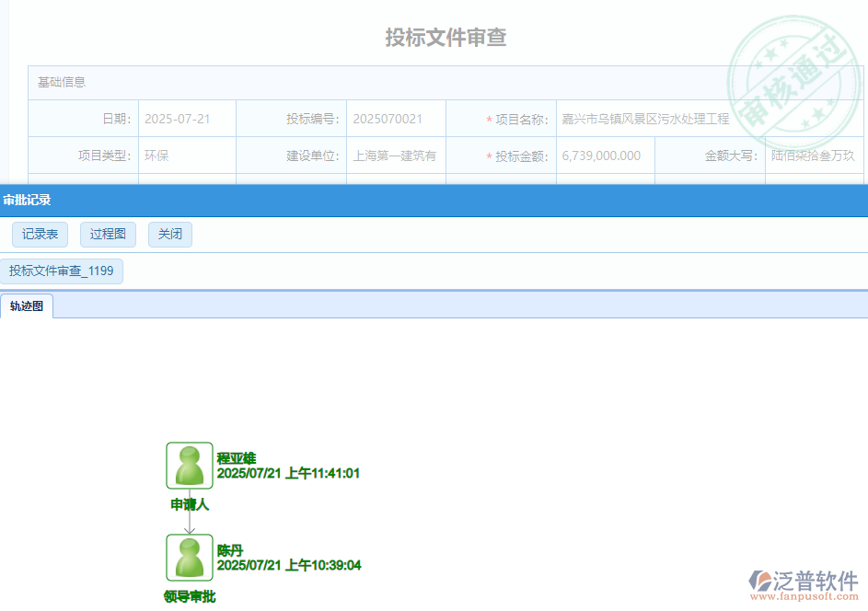This screenshot has width=868, height=611.
Task: Show the 过程图 process diagram
Action: coord(108,235)
